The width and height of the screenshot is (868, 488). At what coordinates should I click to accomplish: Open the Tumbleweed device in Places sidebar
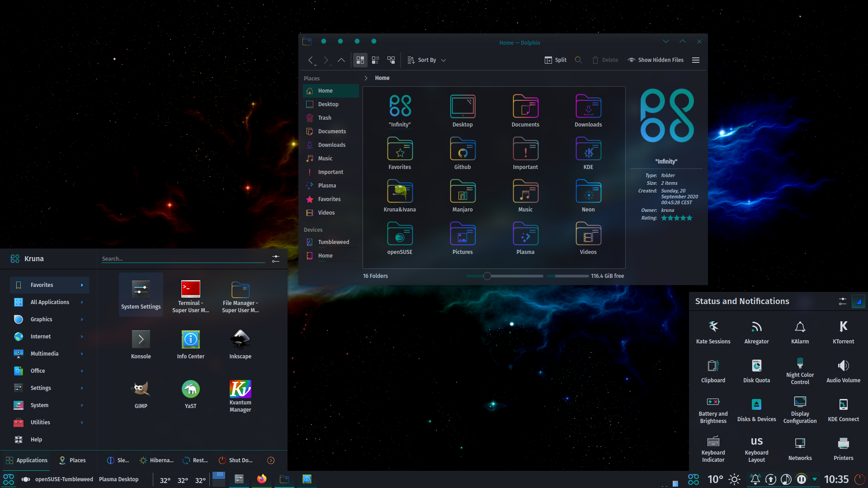334,242
